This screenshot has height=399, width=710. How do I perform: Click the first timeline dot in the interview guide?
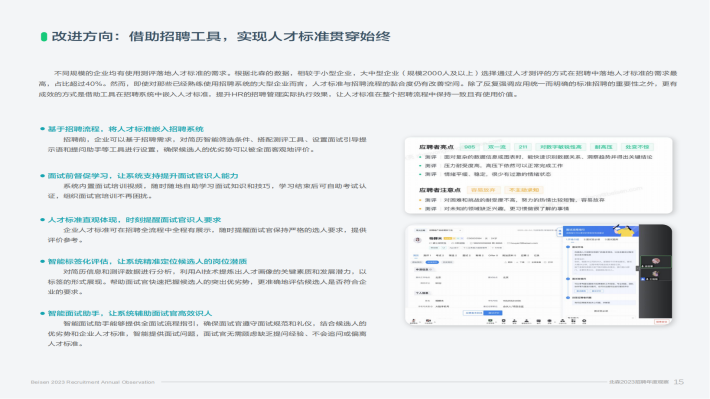click(x=568, y=247)
